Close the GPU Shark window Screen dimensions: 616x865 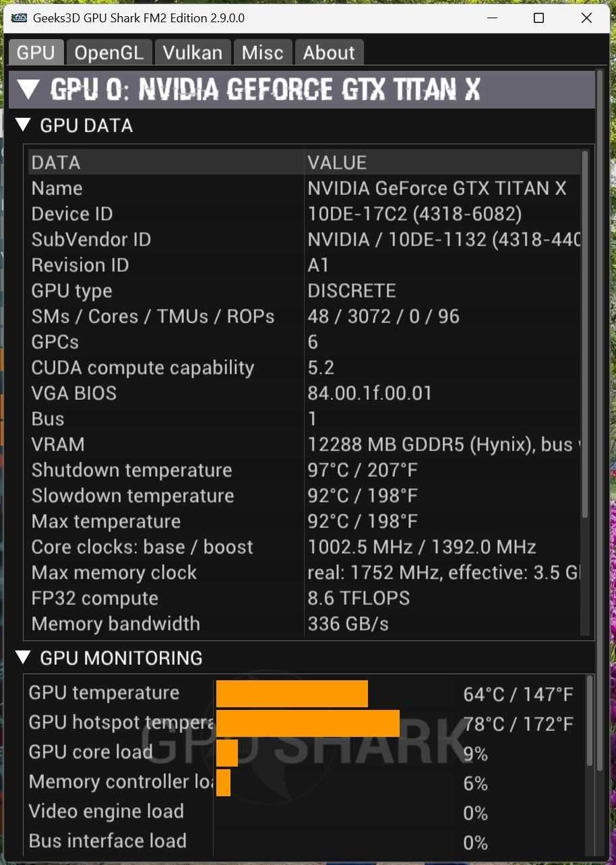[x=586, y=18]
